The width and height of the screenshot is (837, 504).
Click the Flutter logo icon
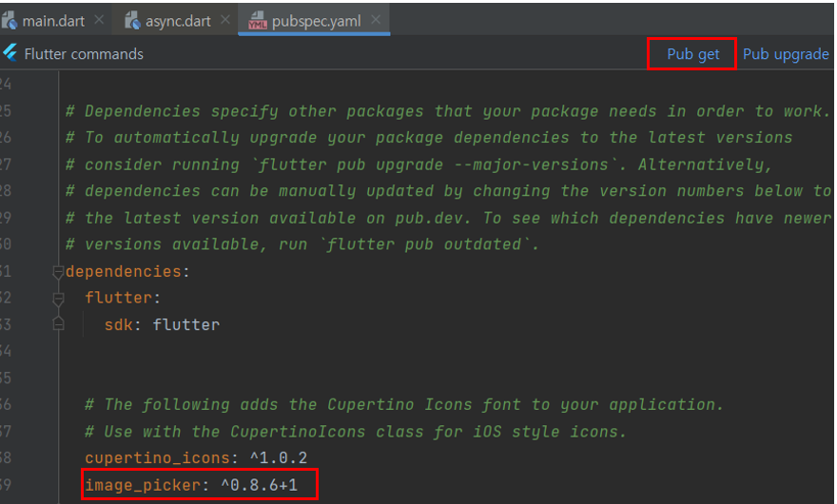10,52
